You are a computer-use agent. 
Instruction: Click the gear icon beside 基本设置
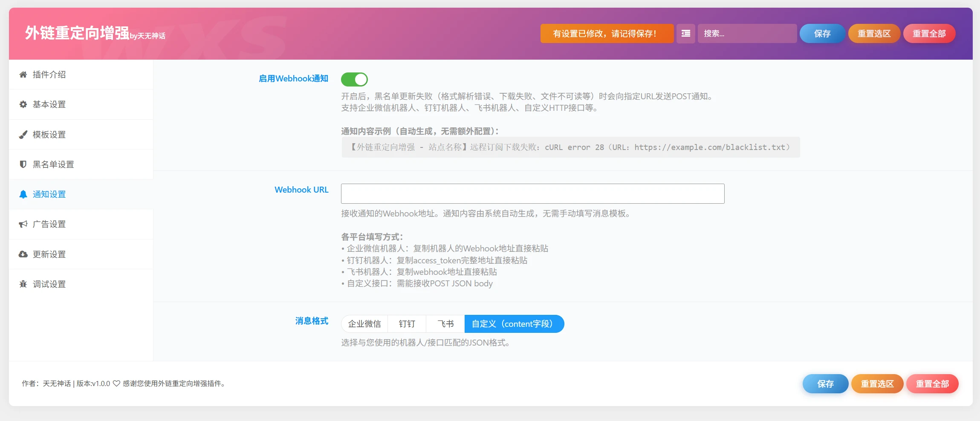click(23, 104)
